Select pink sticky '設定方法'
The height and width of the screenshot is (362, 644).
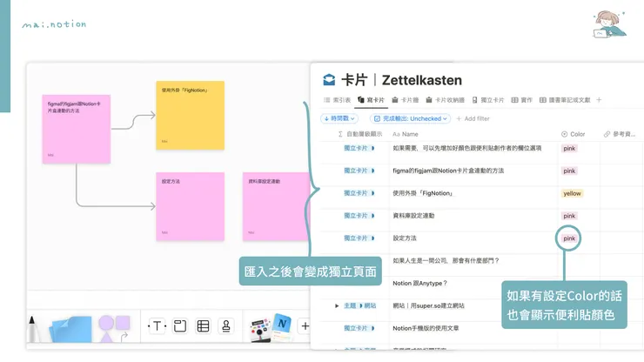tap(191, 206)
